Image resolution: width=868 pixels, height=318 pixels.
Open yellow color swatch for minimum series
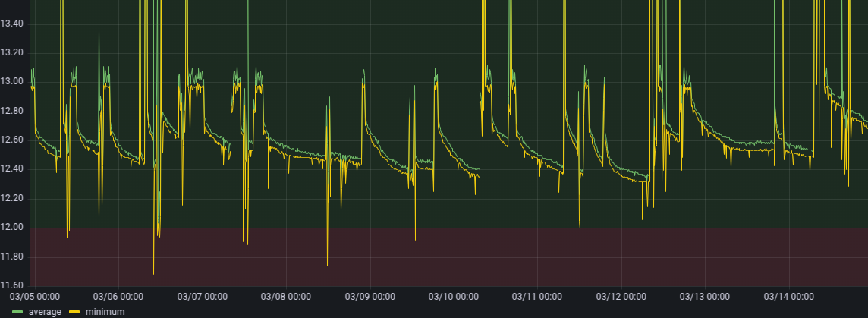[x=74, y=312]
